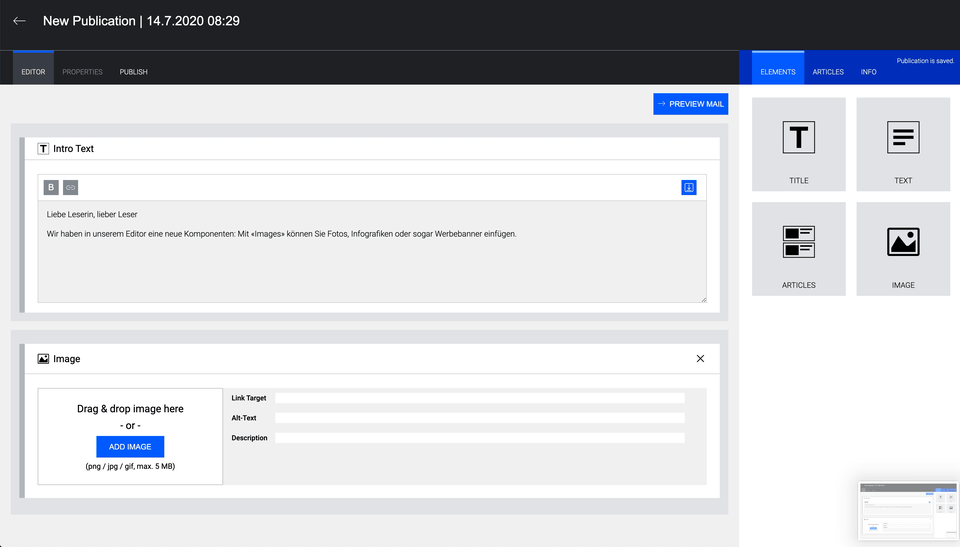Click the drag & drop image zone
Viewport: 960px width, 547px height.
[x=130, y=436]
